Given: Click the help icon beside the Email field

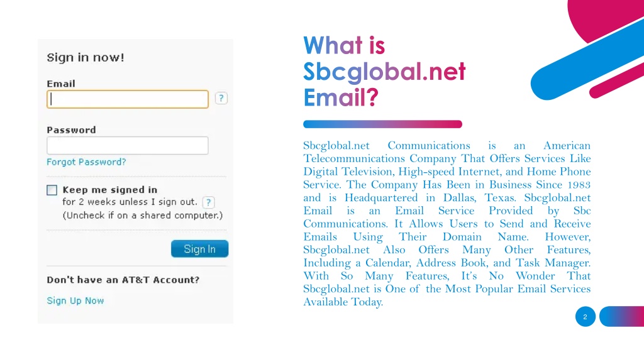Looking at the screenshot, I should pyautogui.click(x=221, y=98).
